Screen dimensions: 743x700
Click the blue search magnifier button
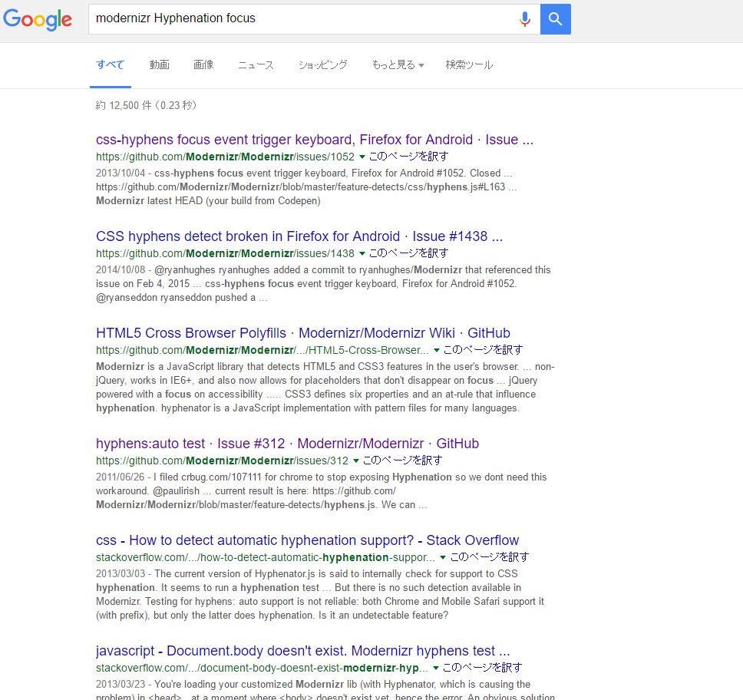556,19
